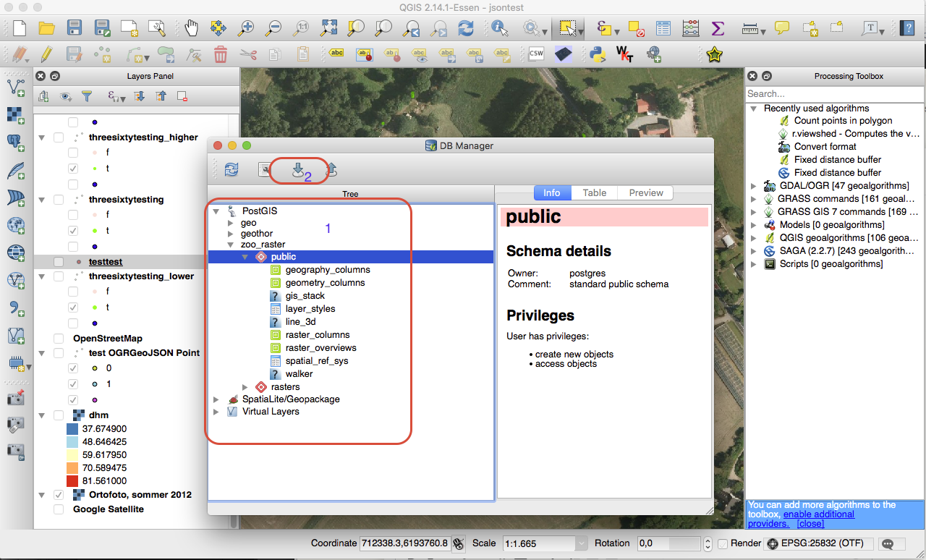Select the Pan Map hand tool
The image size is (926, 560).
tap(191, 28)
